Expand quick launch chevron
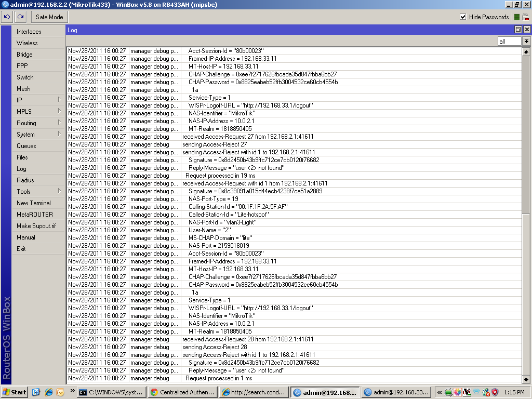 click(72, 391)
